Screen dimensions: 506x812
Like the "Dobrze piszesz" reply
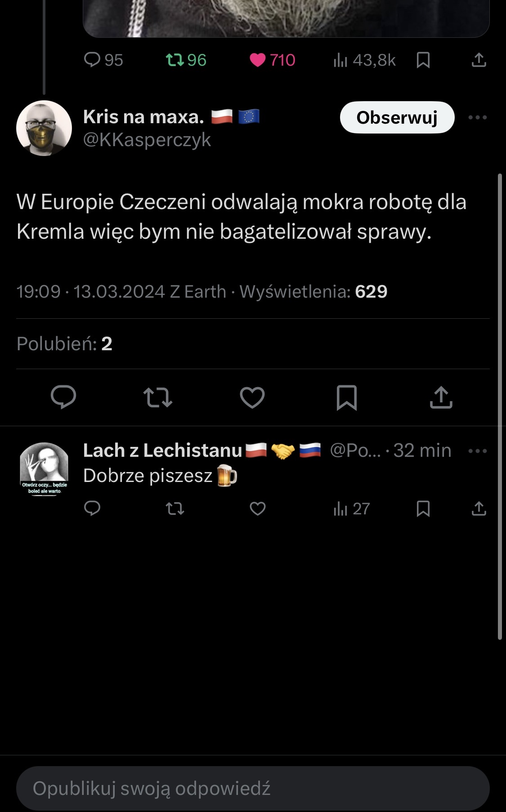tap(258, 509)
